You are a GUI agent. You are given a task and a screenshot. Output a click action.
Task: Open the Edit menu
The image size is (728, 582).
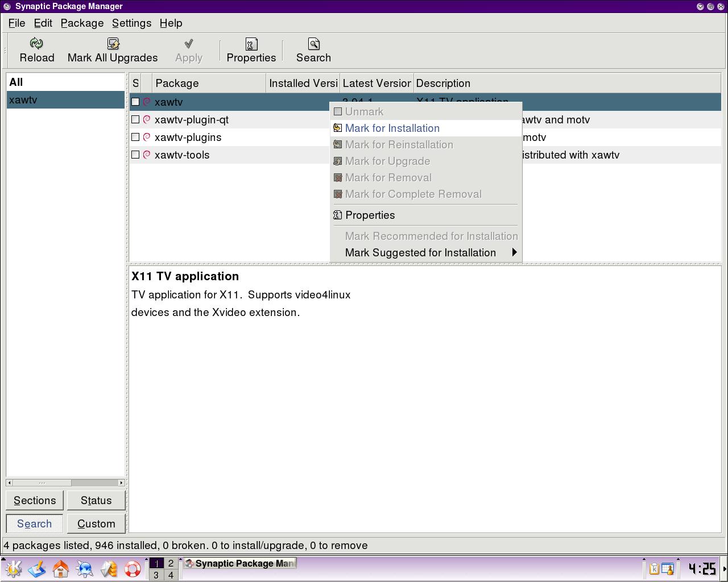43,23
